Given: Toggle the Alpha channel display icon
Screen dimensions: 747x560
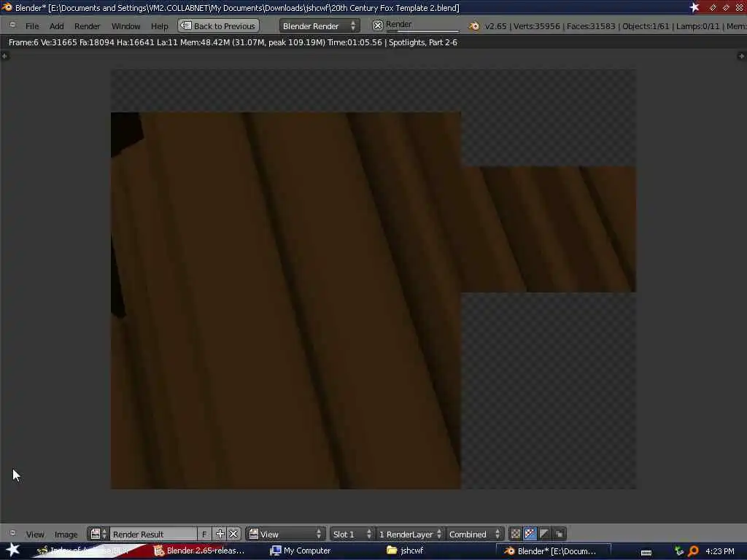Looking at the screenshot, I should pos(544,534).
